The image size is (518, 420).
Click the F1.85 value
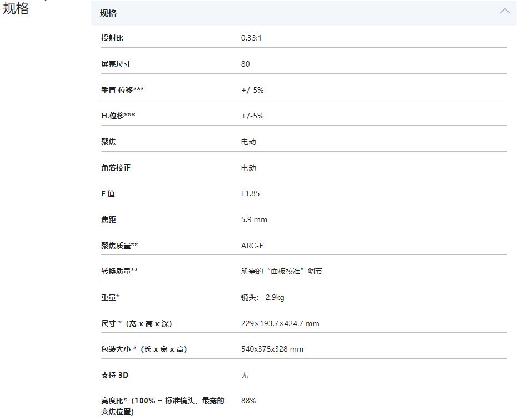(x=250, y=193)
